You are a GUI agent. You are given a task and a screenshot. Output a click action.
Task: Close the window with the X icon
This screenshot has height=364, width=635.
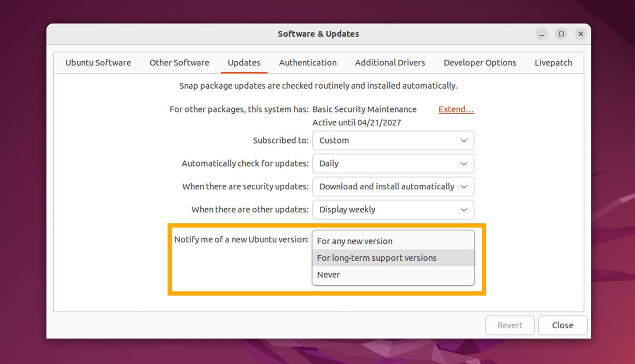point(581,34)
